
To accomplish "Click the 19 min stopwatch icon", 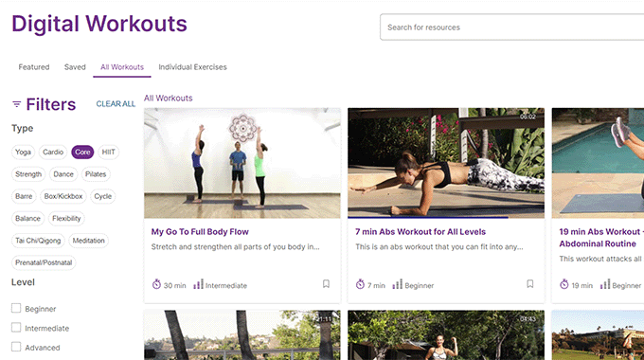I will (x=564, y=284).
